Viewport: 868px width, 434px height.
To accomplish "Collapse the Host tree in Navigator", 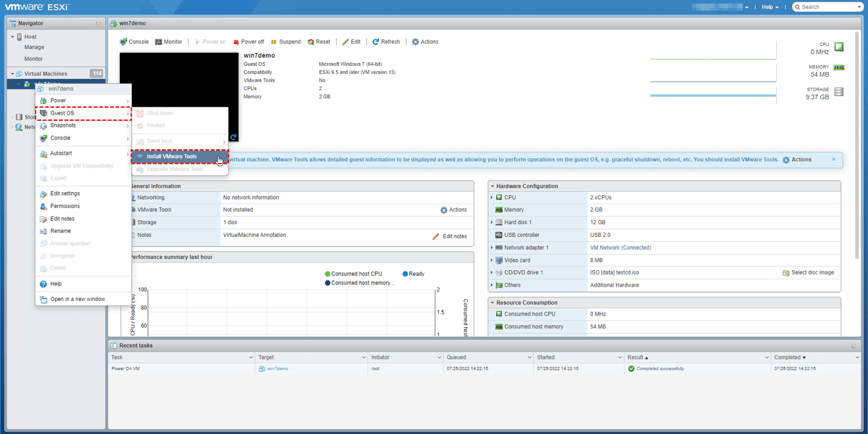I will [13, 37].
